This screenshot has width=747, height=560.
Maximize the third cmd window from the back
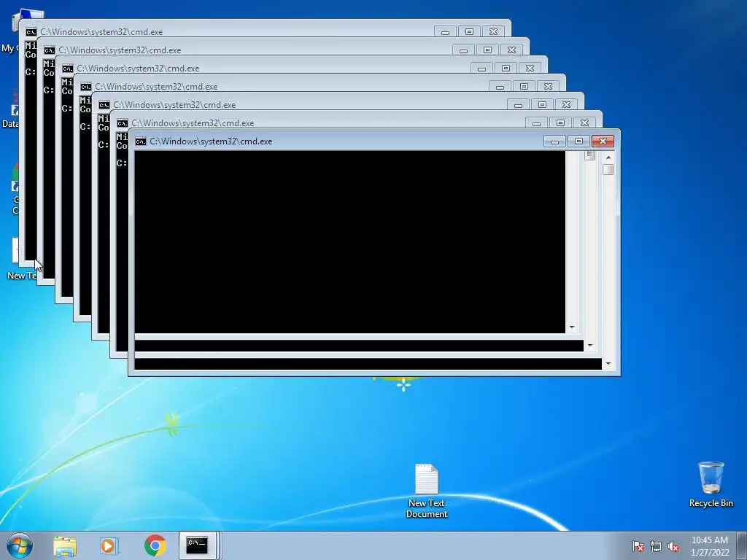506,68
